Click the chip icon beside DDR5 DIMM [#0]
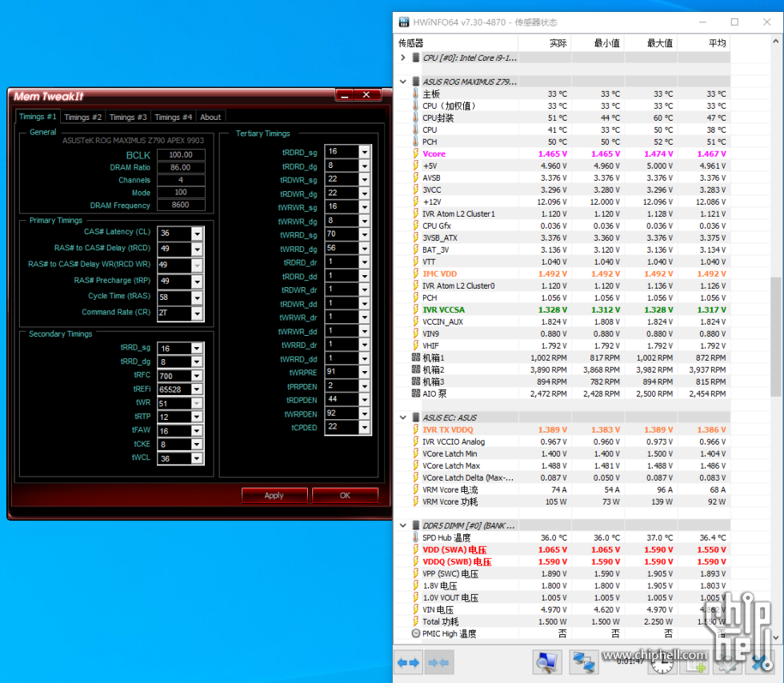Screen dimensions: 784x683 [415, 525]
